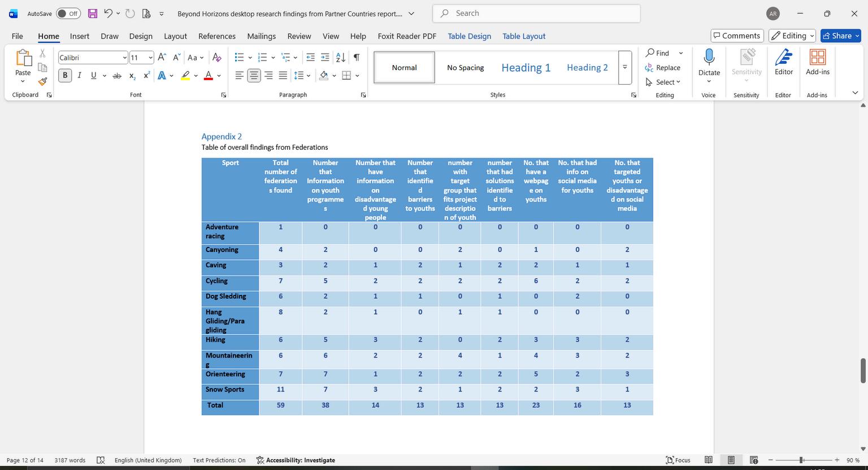Toggle the AutoSave switch
The image size is (868, 470).
pos(68,14)
